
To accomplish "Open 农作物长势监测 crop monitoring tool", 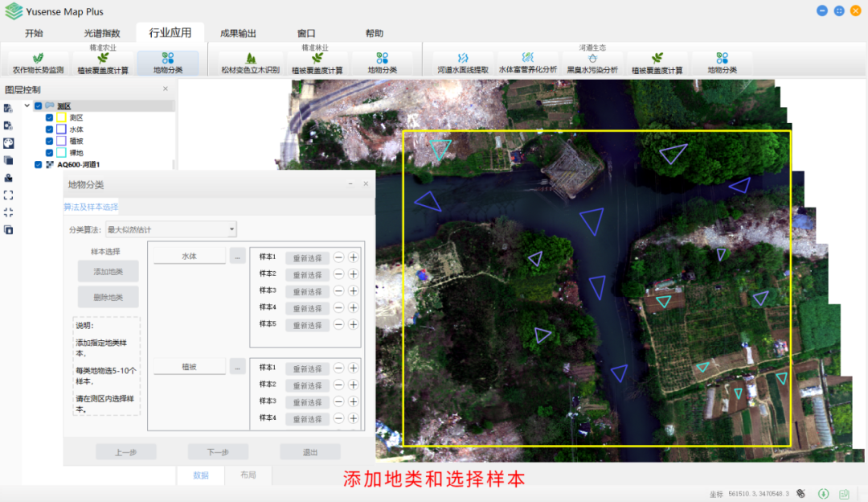I will pyautogui.click(x=38, y=64).
